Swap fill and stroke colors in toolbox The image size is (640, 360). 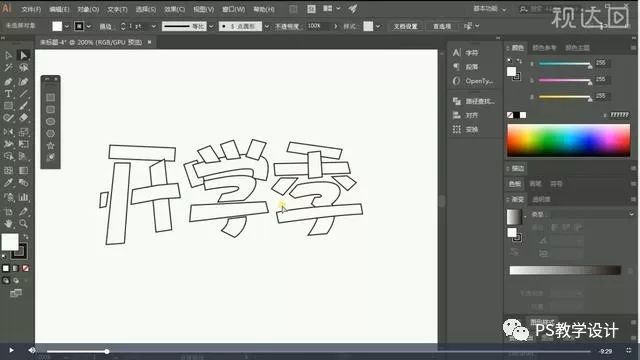26,236
